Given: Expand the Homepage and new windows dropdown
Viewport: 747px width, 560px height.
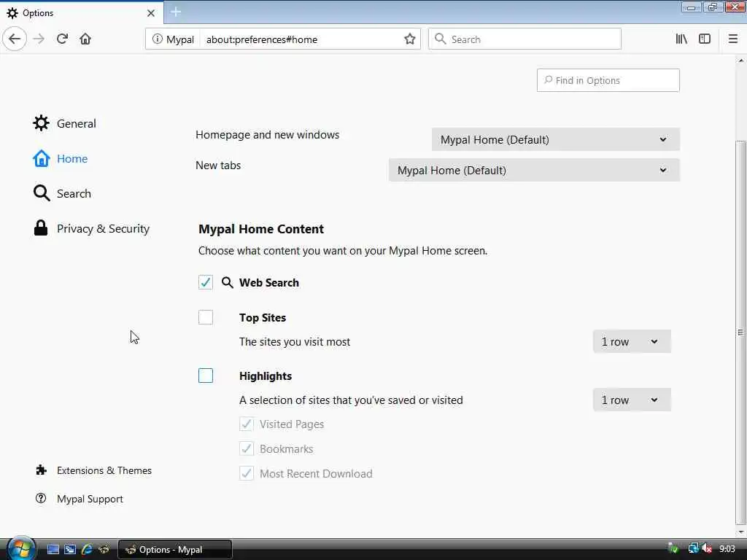Looking at the screenshot, I should [x=555, y=139].
